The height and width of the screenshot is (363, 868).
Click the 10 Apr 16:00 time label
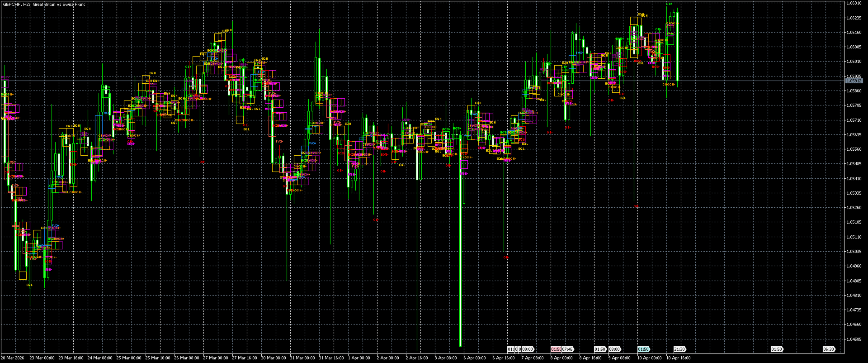coord(679,358)
